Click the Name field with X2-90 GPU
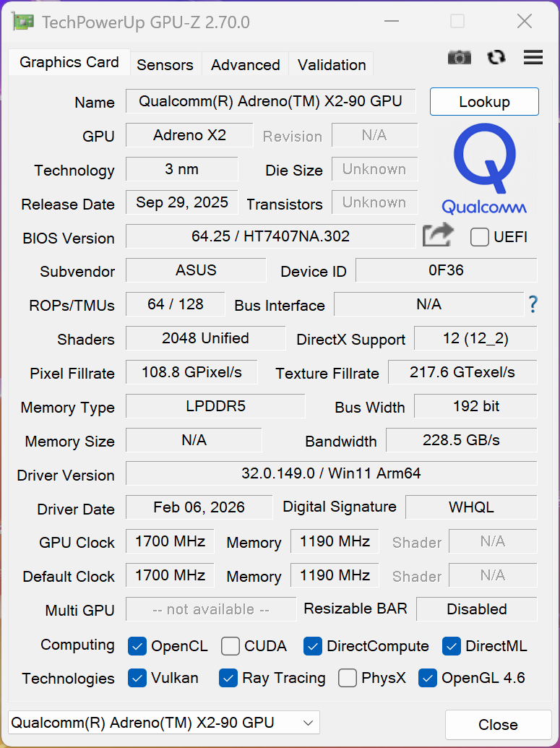 click(270, 101)
